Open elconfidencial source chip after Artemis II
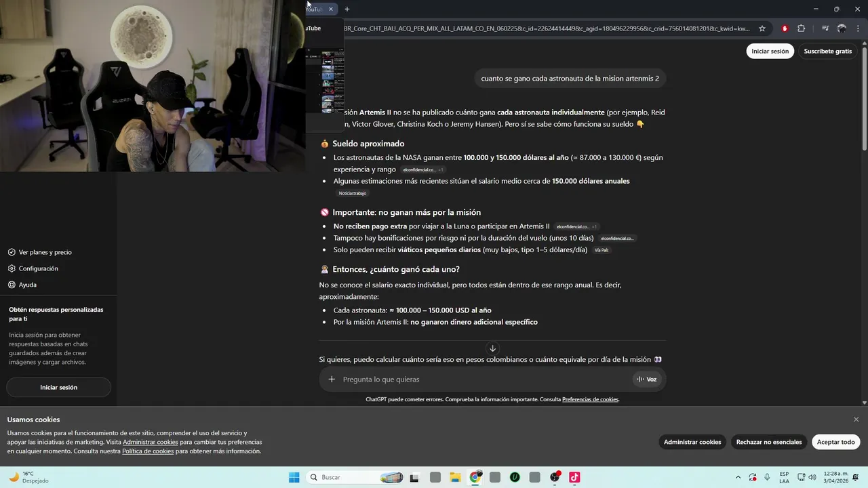 point(576,226)
